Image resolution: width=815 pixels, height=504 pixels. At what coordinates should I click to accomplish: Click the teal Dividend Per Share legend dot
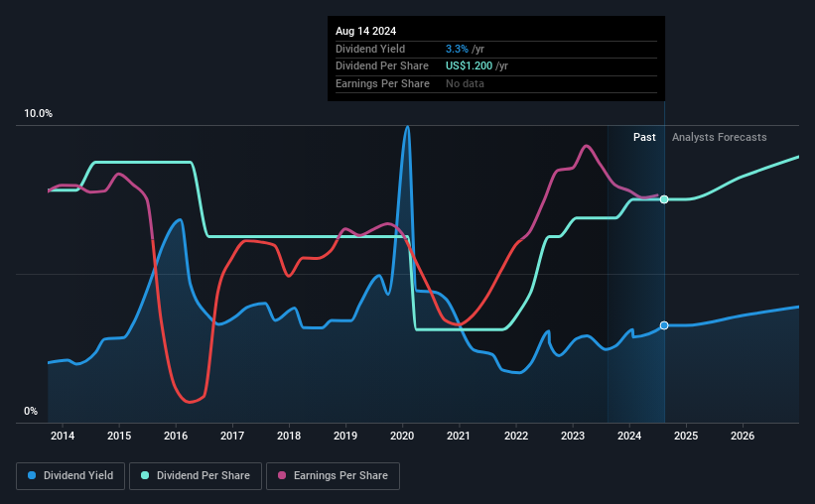tap(145, 475)
